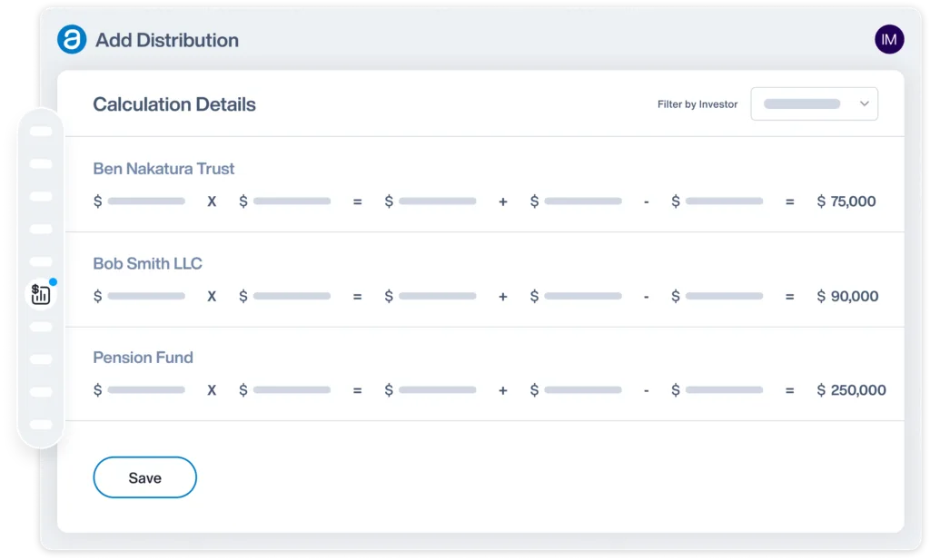The height and width of the screenshot is (560, 930).
Task: Click the Agora logo beside Add Distribution
Action: (71, 40)
